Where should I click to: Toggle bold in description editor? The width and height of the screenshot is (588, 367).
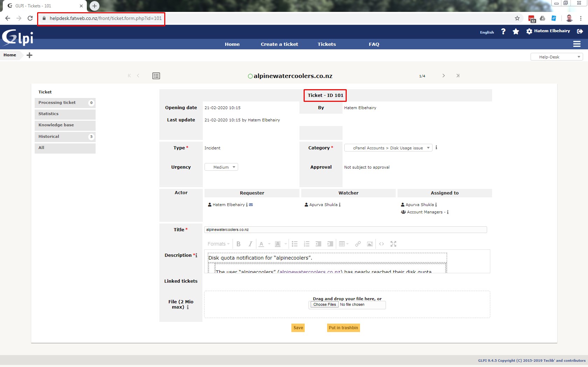[x=238, y=244]
